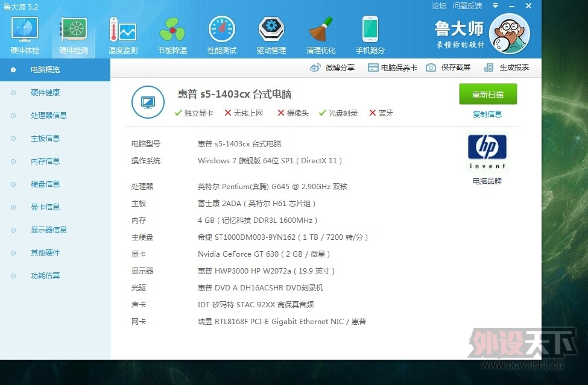The height and width of the screenshot is (385, 588).
Task: Open the 问题反馈 feedback link
Action: [x=467, y=6]
